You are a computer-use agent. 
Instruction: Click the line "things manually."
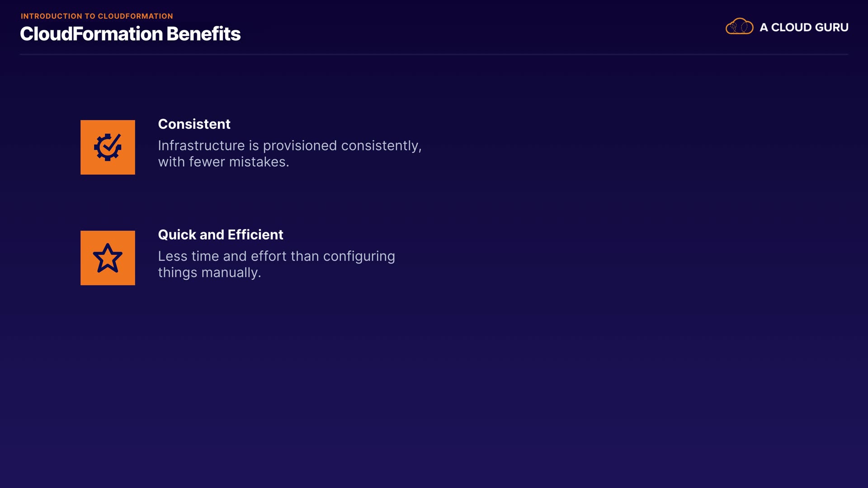pyautogui.click(x=209, y=273)
